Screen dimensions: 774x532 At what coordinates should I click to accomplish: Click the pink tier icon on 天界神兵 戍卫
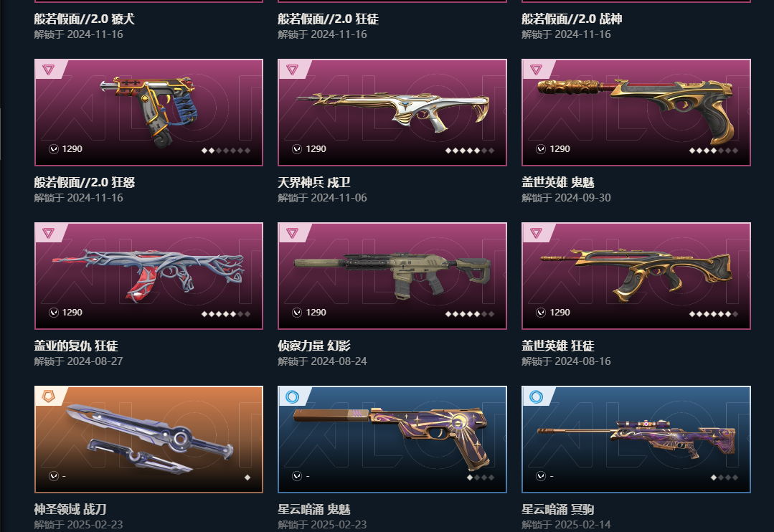click(292, 70)
